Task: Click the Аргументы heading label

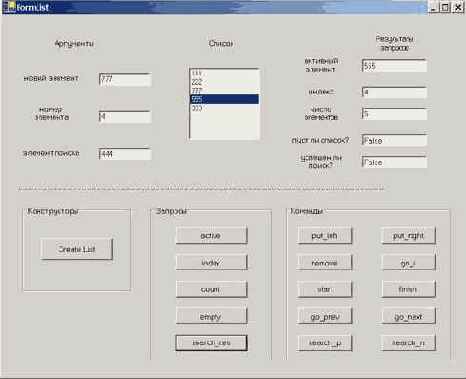Action: pos(74,44)
